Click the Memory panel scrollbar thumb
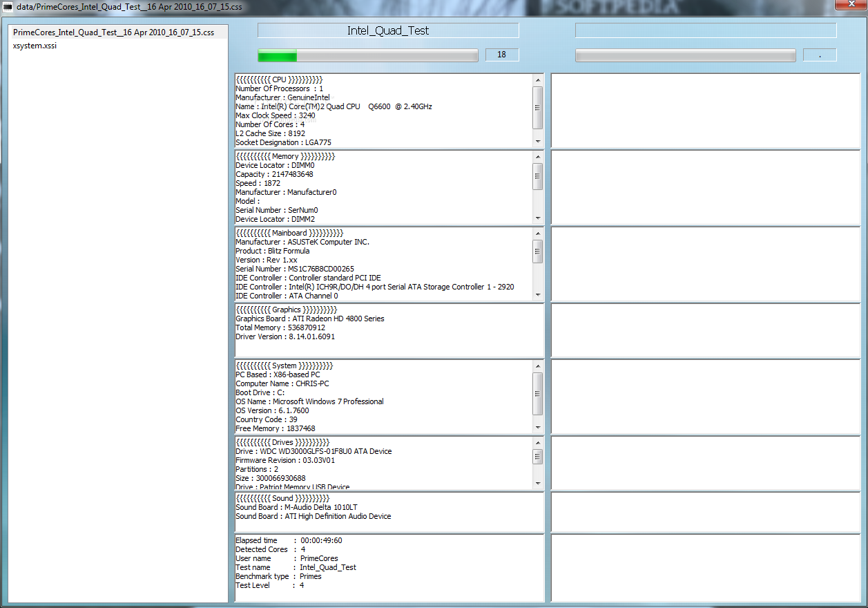 (538, 176)
